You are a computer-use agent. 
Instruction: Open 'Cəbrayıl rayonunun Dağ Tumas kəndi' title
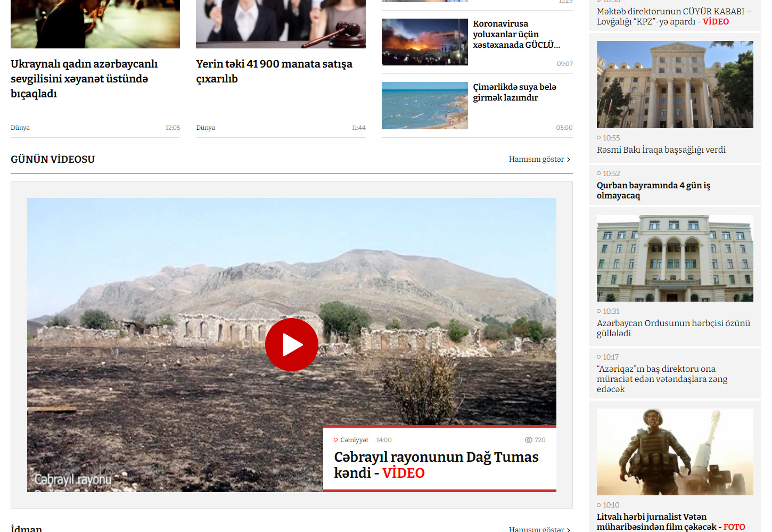[x=436, y=464]
